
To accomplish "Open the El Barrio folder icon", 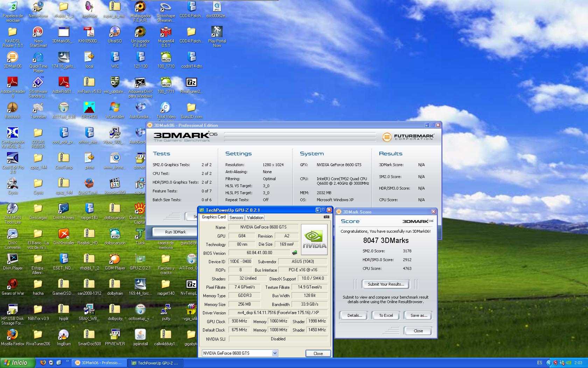I will coord(38,238).
